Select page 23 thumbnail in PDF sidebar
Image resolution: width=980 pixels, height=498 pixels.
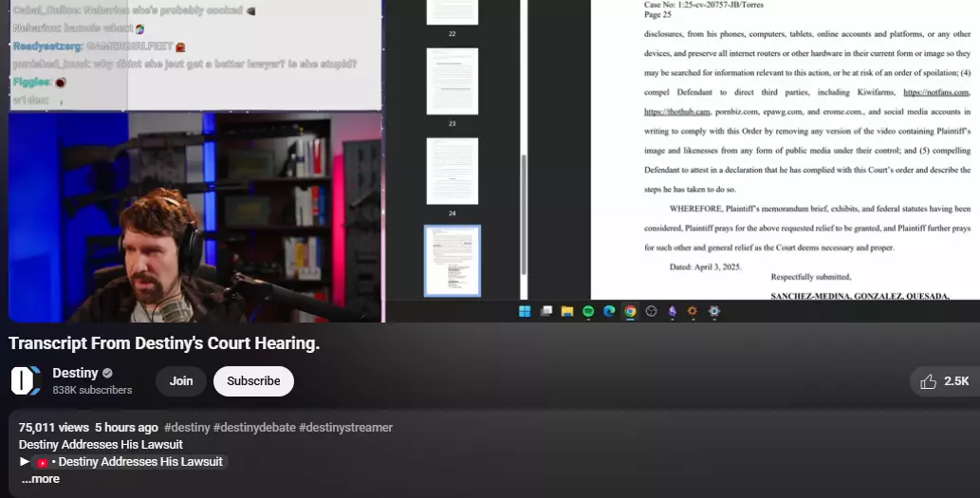452,82
